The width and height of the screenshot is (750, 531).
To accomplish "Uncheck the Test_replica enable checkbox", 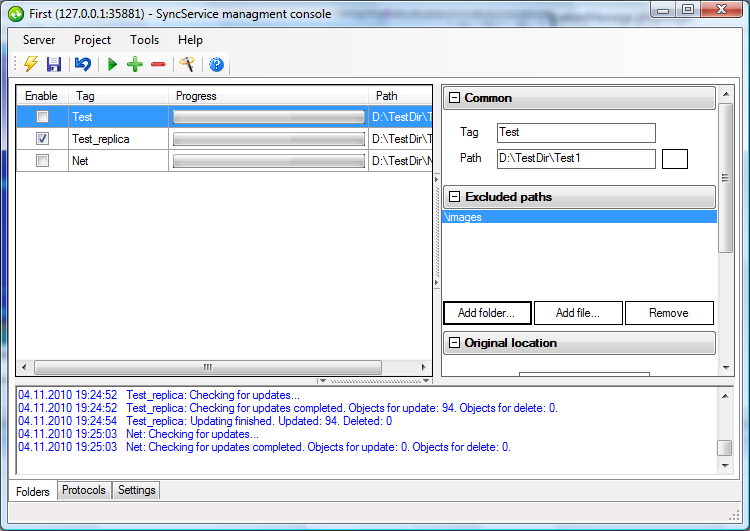I will (43, 138).
